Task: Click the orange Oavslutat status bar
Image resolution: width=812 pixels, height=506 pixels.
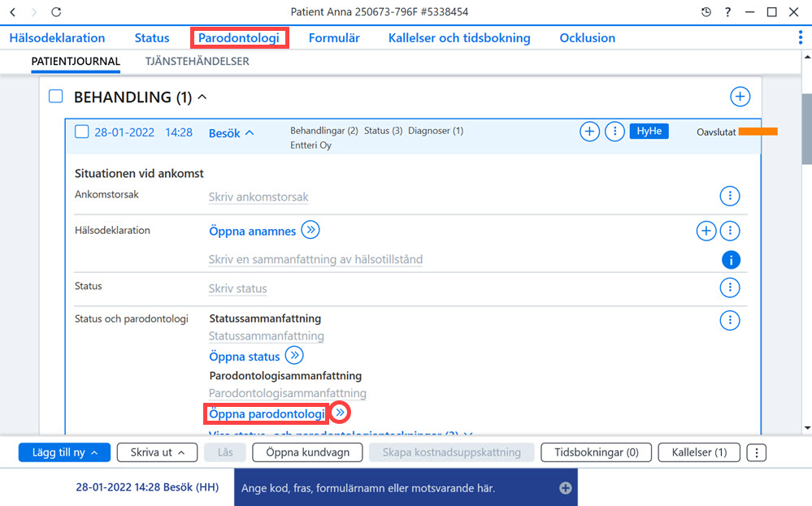Action: (758, 132)
